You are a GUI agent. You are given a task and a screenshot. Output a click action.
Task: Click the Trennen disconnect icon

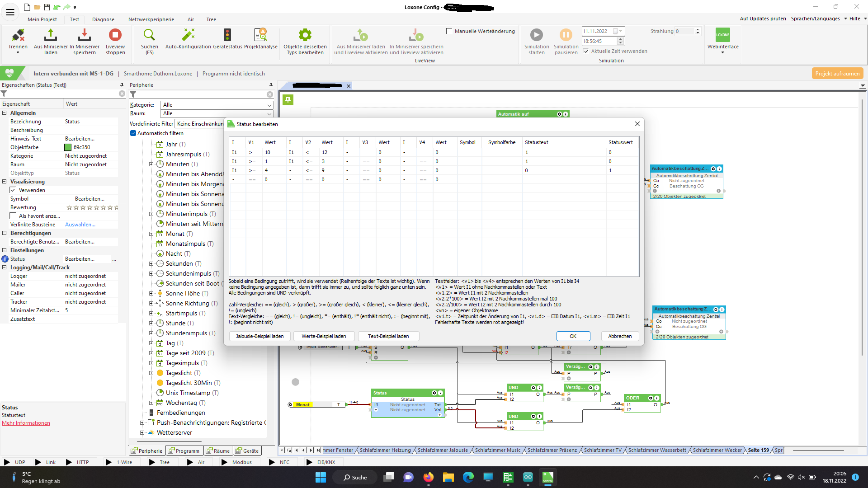[x=18, y=36]
